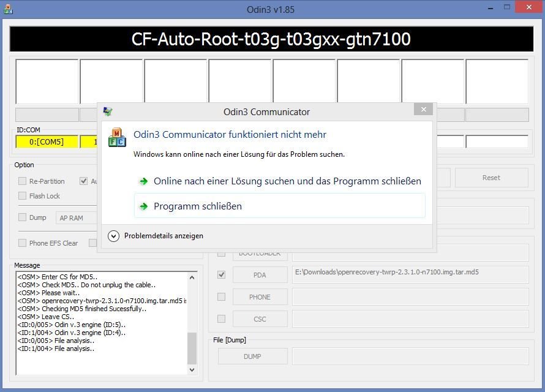Viewport: 545px width, 392px height.
Task: Click the PDA file button
Action: pos(260,275)
